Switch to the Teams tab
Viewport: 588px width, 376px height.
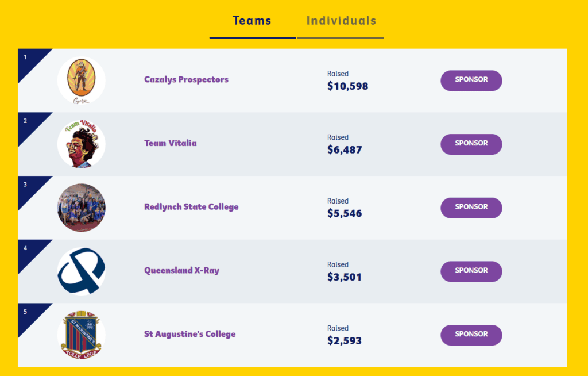click(252, 21)
